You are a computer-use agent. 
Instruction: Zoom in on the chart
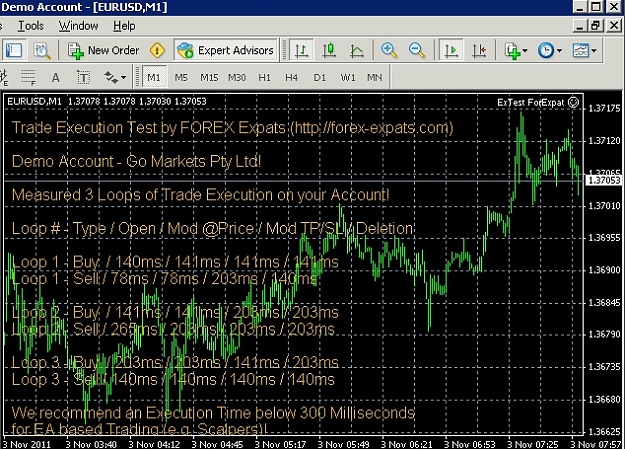[x=389, y=50]
